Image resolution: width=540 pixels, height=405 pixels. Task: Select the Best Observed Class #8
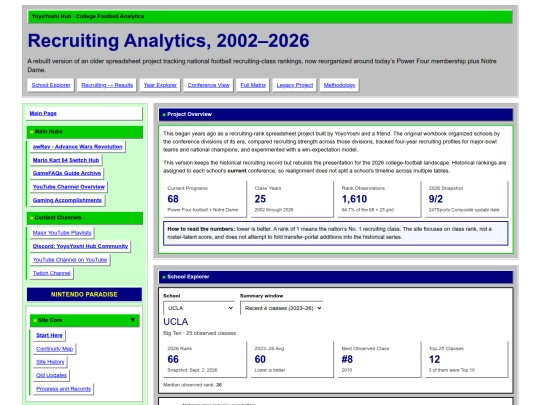[x=347, y=359]
